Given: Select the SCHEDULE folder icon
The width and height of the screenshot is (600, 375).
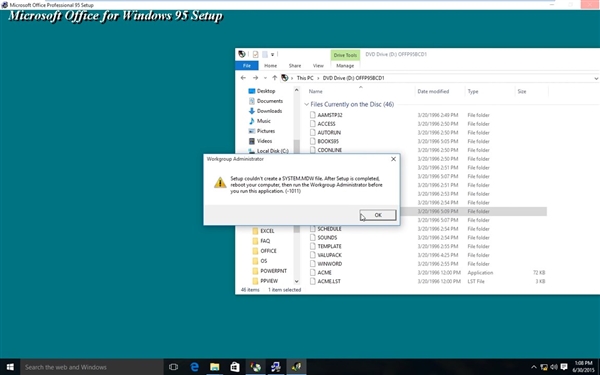Looking at the screenshot, I should click(x=313, y=229).
